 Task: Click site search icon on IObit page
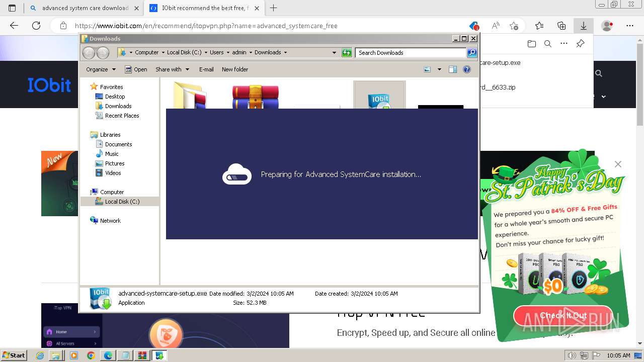[599, 73]
